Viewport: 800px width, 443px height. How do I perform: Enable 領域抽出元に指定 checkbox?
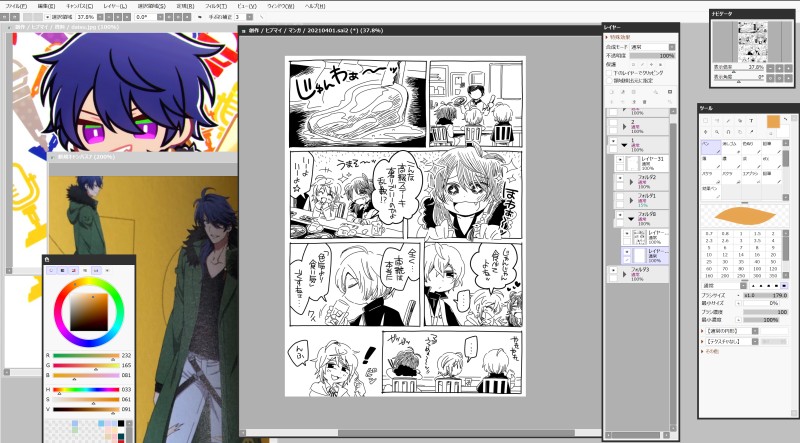(609, 81)
